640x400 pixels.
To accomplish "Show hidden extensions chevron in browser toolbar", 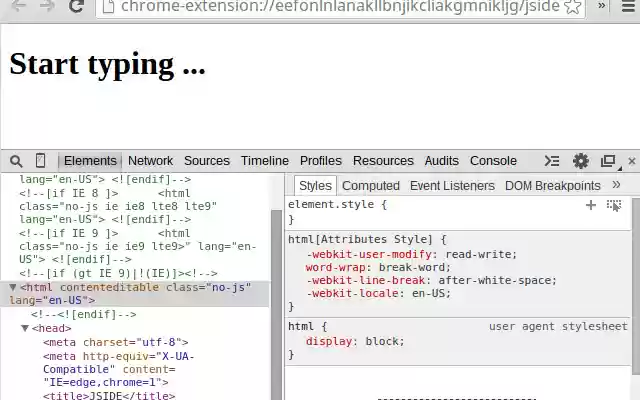I will pyautogui.click(x=602, y=6).
